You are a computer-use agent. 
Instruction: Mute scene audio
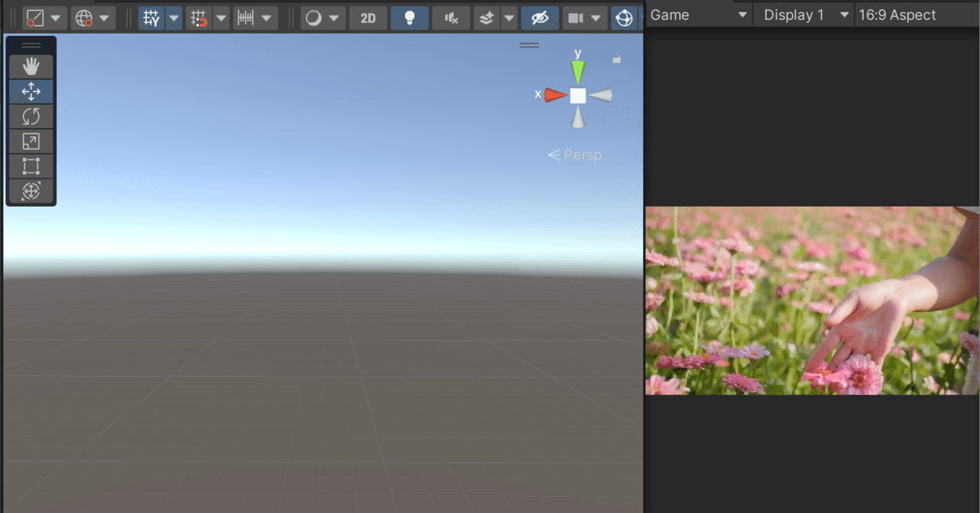(451, 18)
